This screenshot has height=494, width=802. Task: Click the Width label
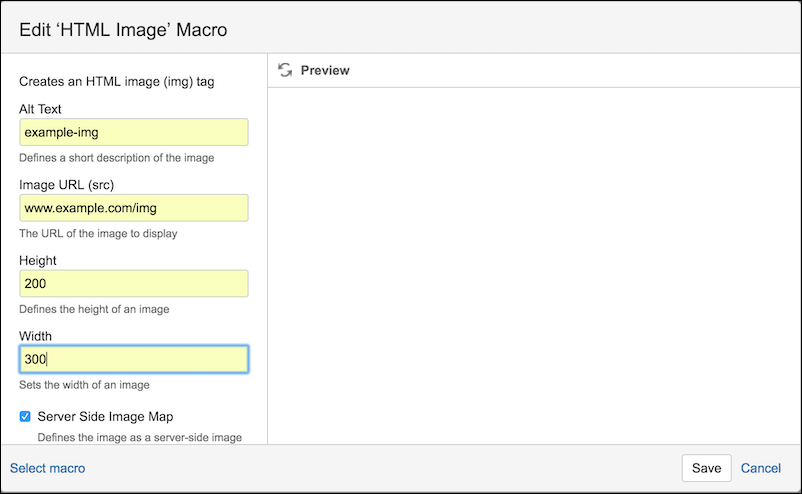[x=35, y=336]
